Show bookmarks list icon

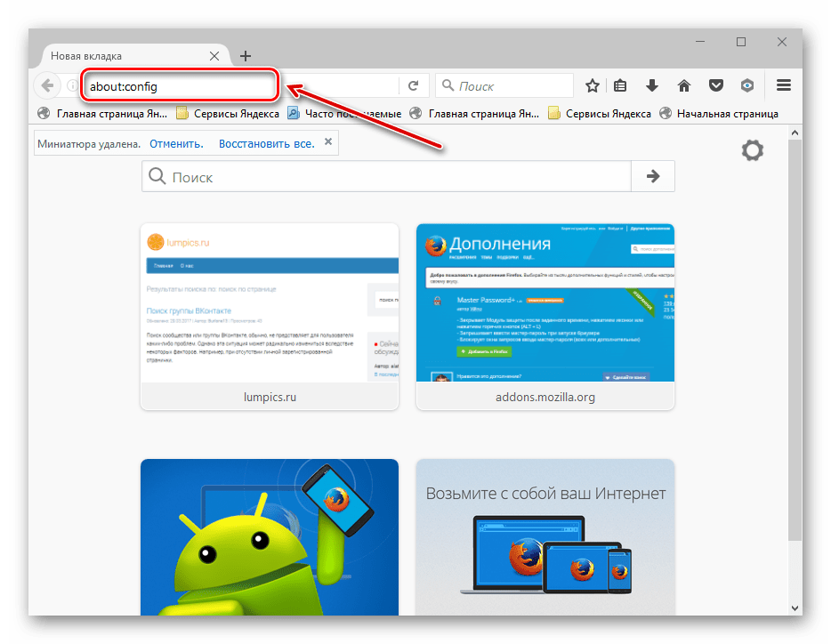[620, 85]
